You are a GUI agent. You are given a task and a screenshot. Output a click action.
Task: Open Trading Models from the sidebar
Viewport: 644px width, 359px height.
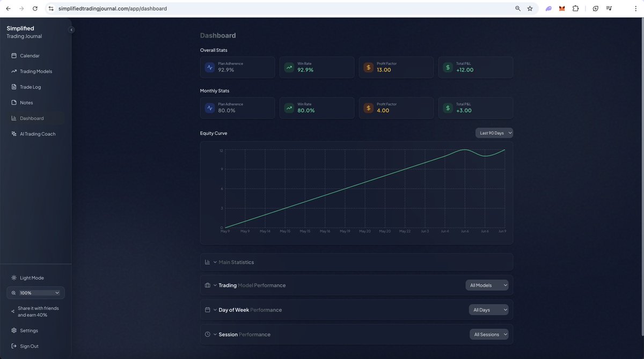click(35, 71)
